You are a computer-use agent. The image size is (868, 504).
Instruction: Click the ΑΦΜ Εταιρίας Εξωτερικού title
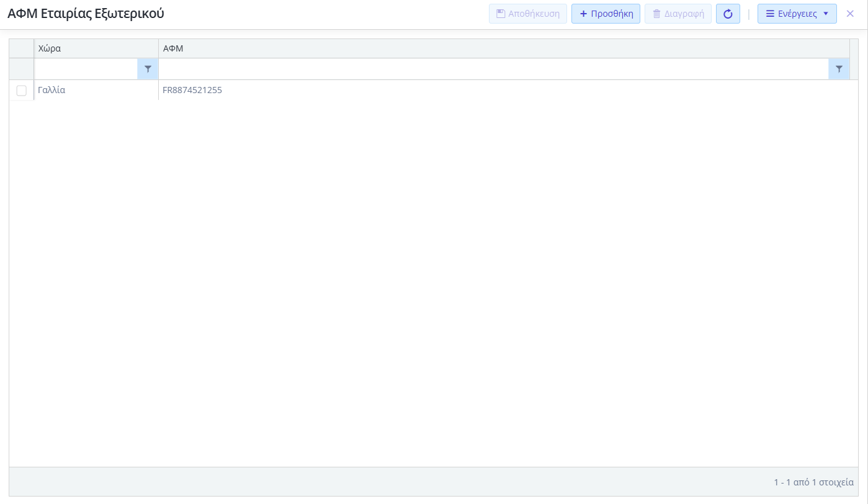[x=86, y=14]
